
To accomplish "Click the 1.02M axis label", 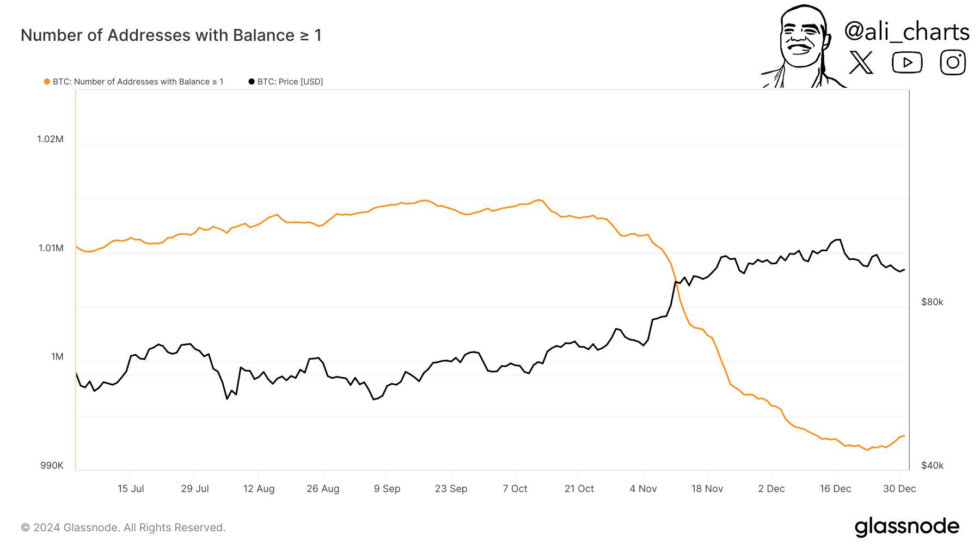I will 50,139.
